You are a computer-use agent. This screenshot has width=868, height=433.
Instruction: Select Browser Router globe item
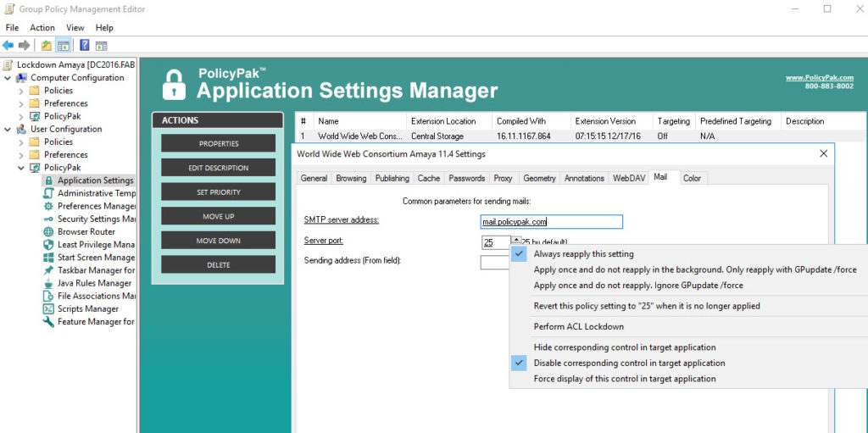click(79, 231)
